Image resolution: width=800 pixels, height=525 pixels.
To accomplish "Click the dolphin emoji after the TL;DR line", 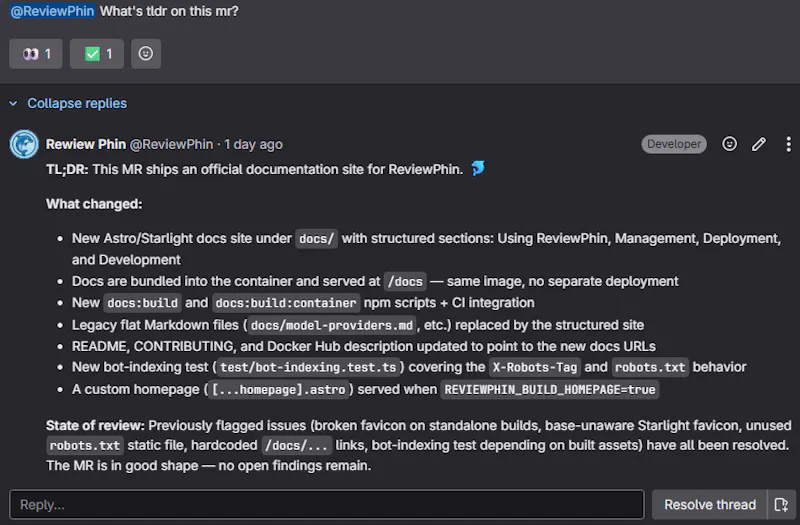I will pyautogui.click(x=478, y=168).
